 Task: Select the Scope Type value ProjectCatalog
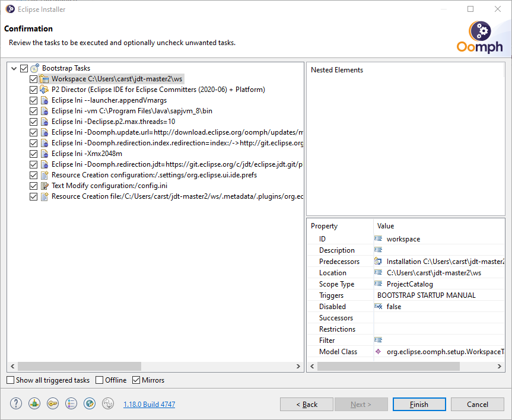(410, 284)
